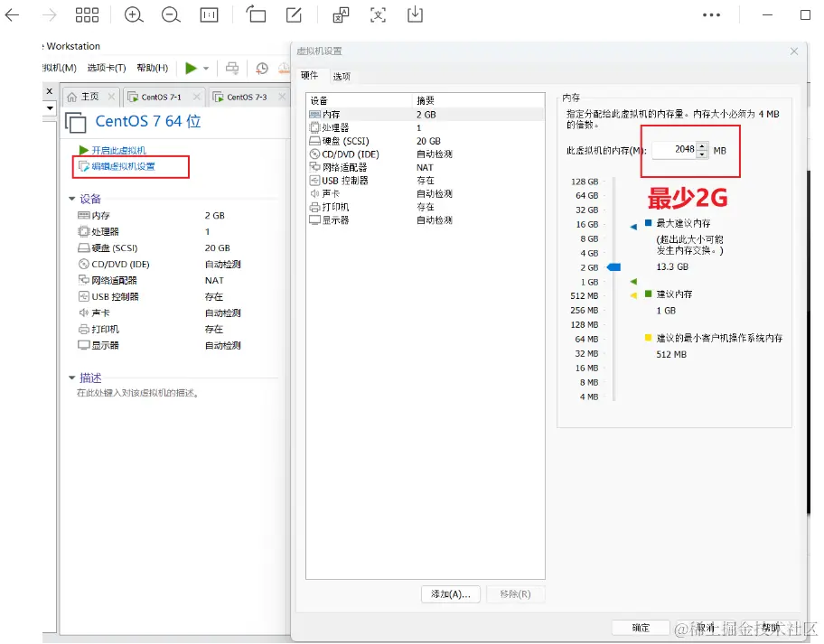This screenshot has width=824, height=644.
Task: Click the 确定 button
Action: (x=641, y=627)
